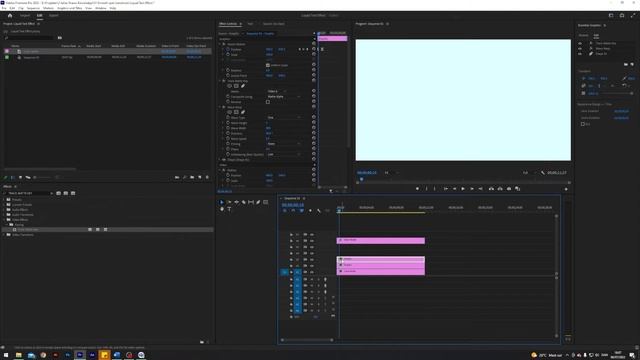This screenshot has width=640, height=360.
Task: Open the Sequence menu
Action: tap(33, 8)
